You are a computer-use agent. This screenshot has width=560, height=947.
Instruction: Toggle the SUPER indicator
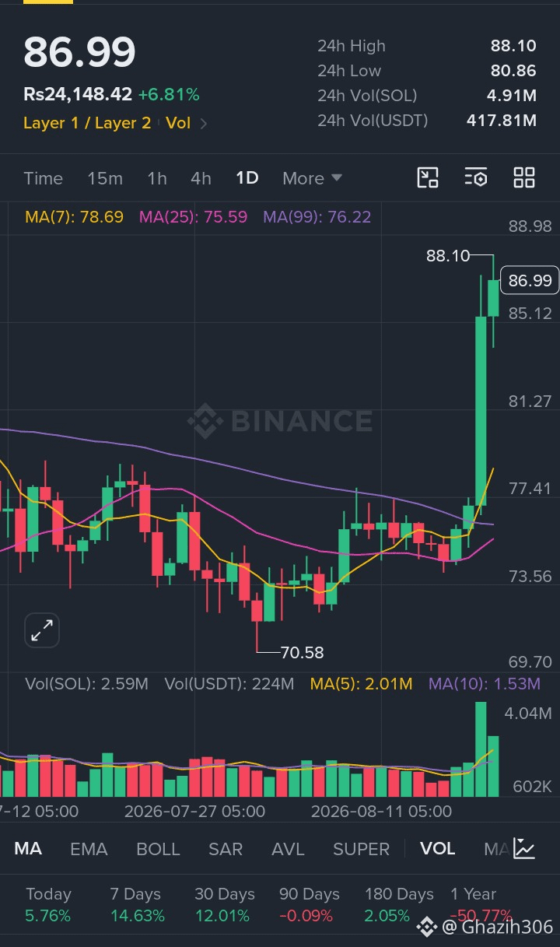(x=361, y=848)
